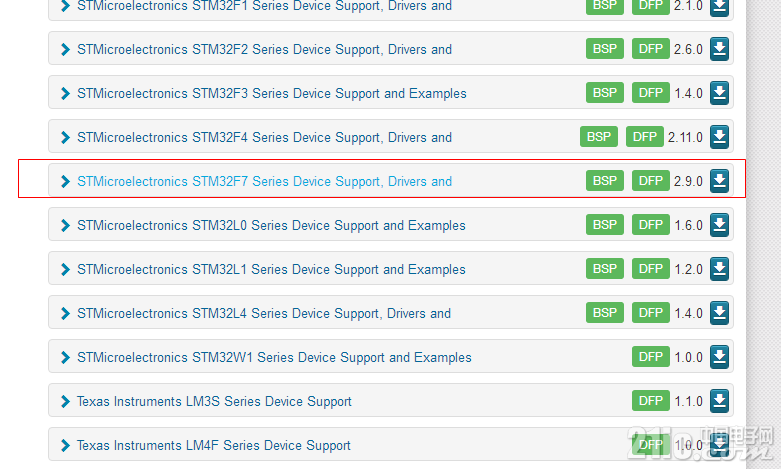Download the STM32F2 Series pack
This screenshot has width=781, height=469.
pyautogui.click(x=719, y=49)
